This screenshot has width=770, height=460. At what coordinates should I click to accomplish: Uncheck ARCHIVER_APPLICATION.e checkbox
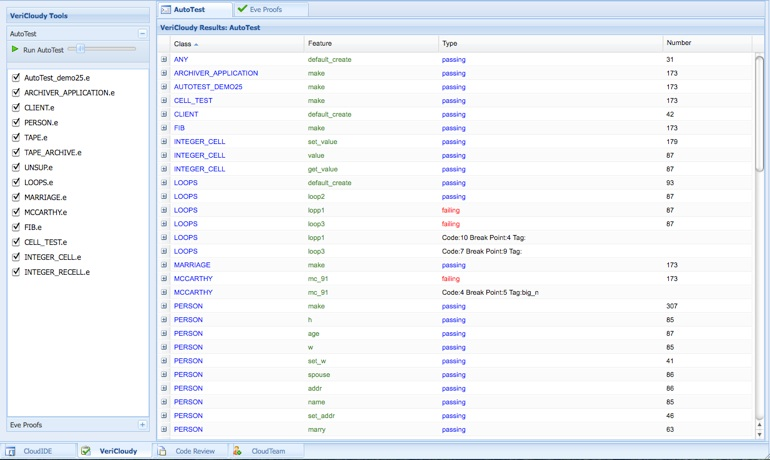16,92
